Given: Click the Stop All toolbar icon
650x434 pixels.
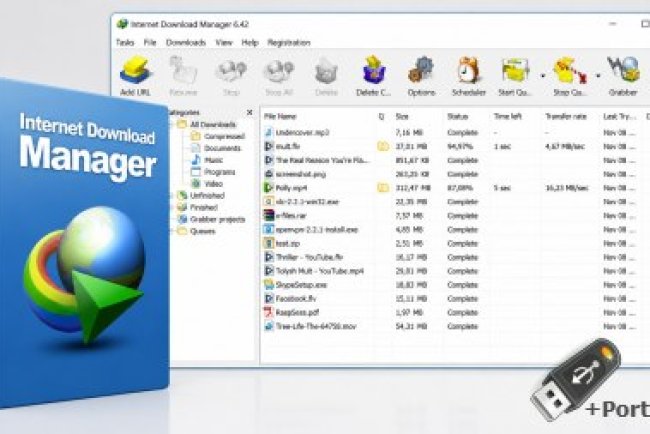Looking at the screenshot, I should pyautogui.click(x=279, y=76).
